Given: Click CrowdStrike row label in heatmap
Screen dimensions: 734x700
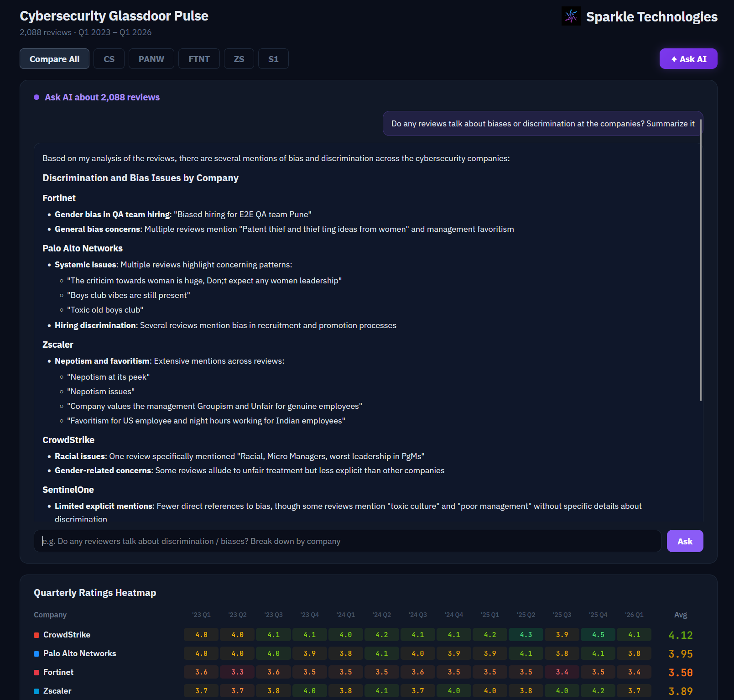Looking at the screenshot, I should point(67,635).
